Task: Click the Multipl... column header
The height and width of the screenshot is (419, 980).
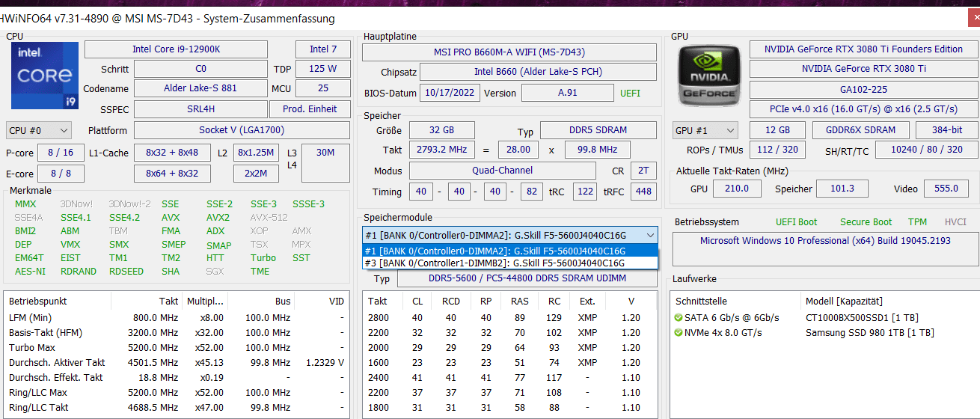Action: coord(205,301)
